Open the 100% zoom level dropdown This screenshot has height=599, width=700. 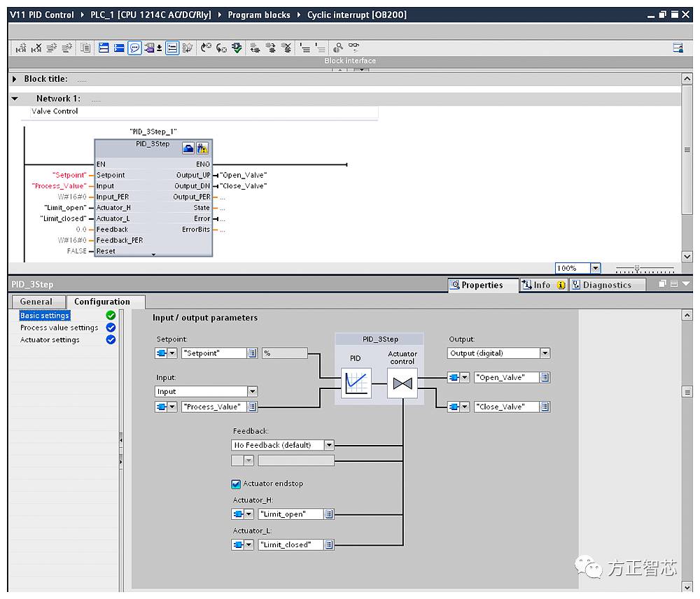point(595,268)
